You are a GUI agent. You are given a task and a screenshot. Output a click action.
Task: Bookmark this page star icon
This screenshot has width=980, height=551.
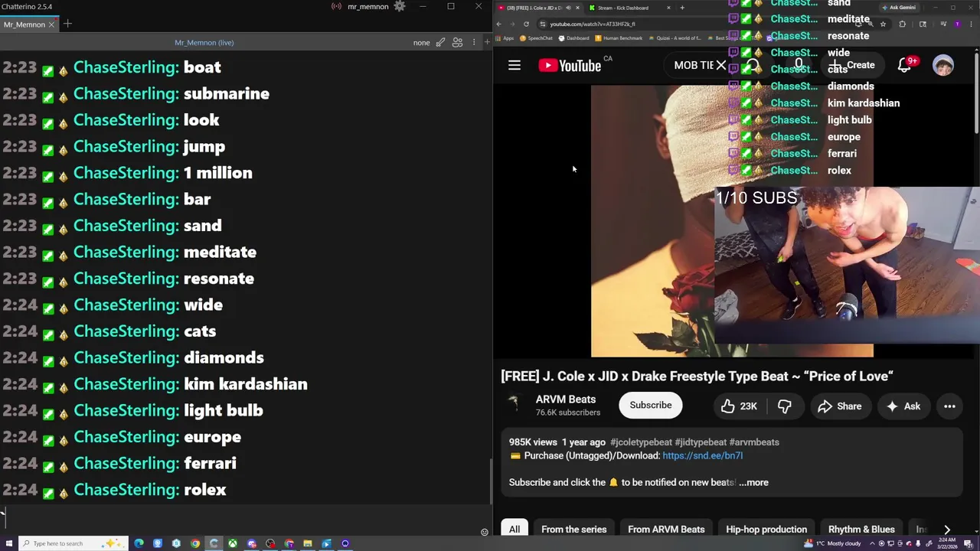tap(883, 24)
